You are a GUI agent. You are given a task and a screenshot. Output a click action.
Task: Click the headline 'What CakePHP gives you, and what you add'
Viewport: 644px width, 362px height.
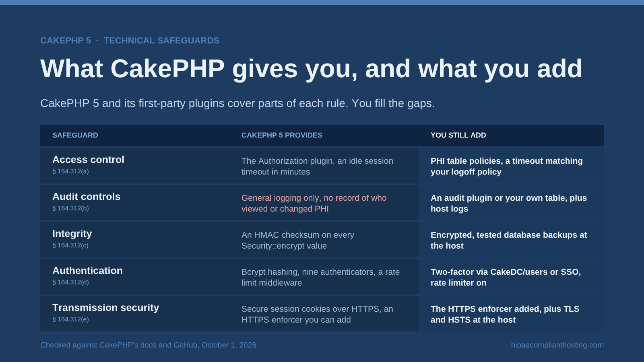point(311,69)
